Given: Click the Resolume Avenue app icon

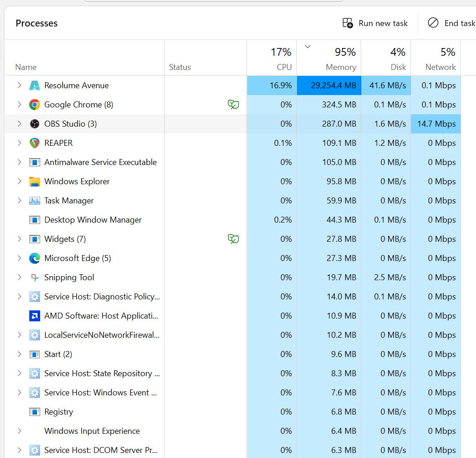Looking at the screenshot, I should 35,85.
